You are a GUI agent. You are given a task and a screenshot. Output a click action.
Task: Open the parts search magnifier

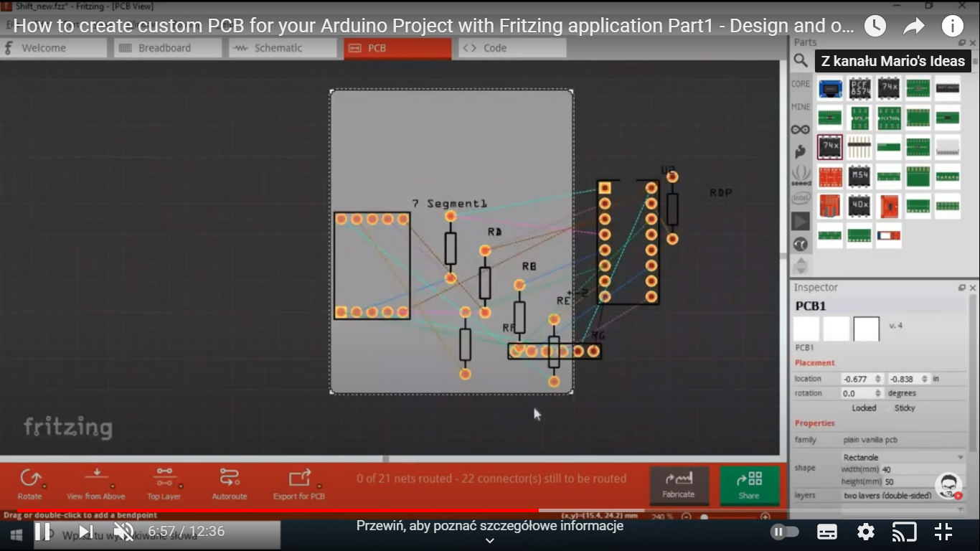pos(801,61)
